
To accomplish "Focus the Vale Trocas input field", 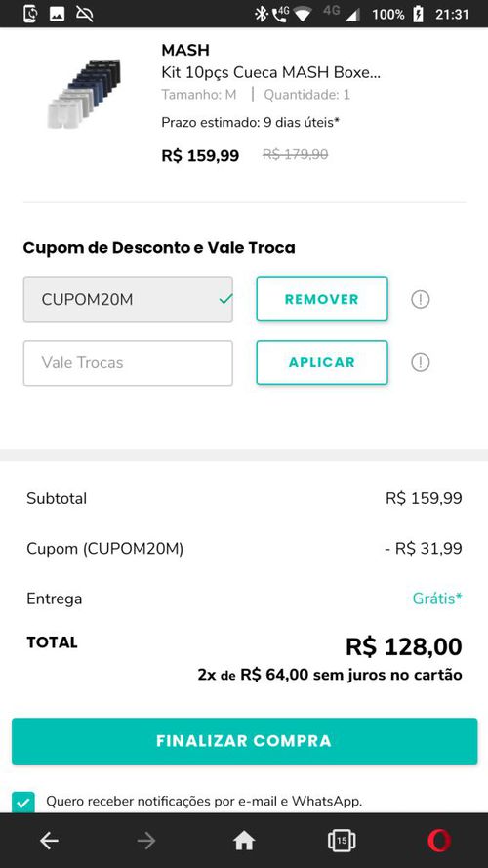I will pyautogui.click(x=128, y=362).
